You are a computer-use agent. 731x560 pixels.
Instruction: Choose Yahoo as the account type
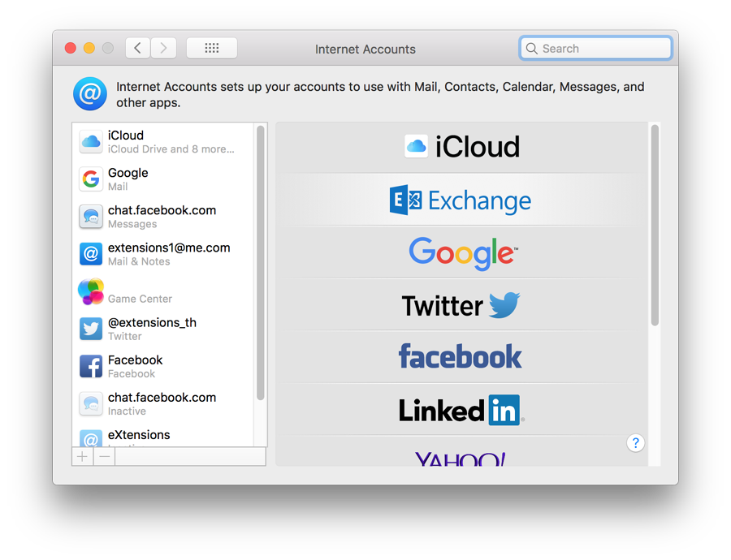(x=461, y=451)
